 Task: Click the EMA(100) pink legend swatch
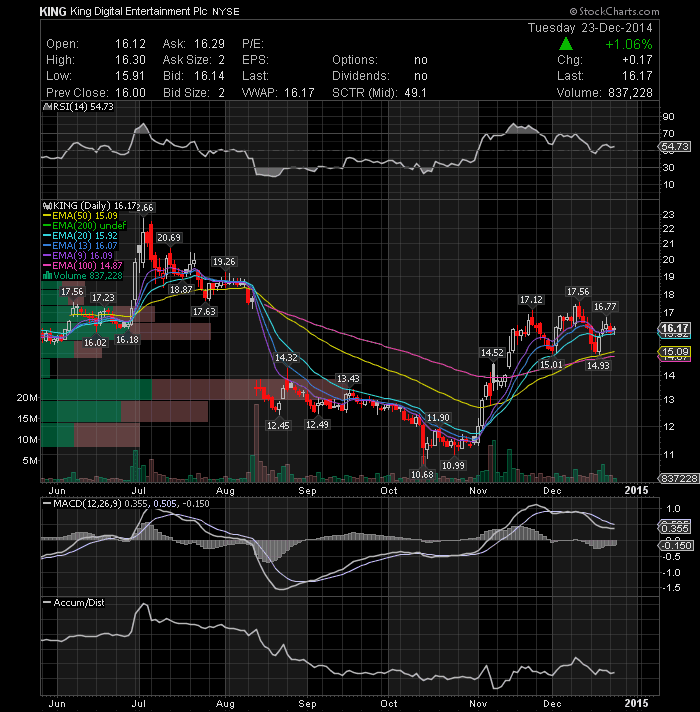(x=47, y=266)
